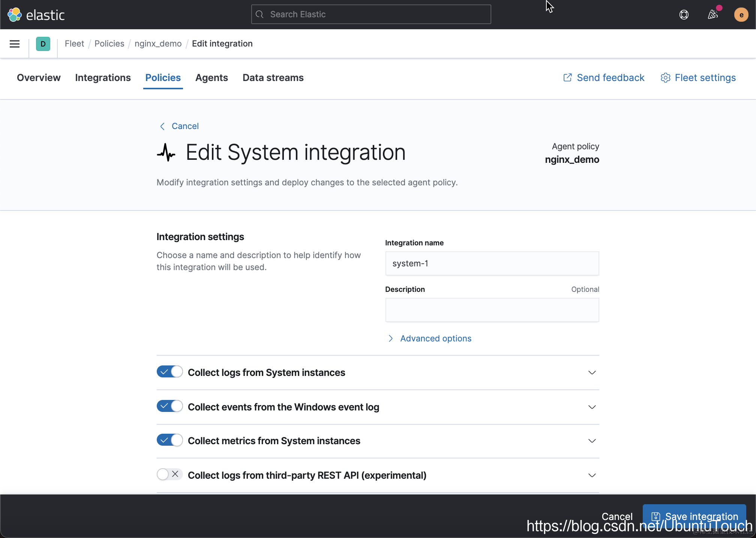Click the Send feedback external link icon

tap(567, 78)
